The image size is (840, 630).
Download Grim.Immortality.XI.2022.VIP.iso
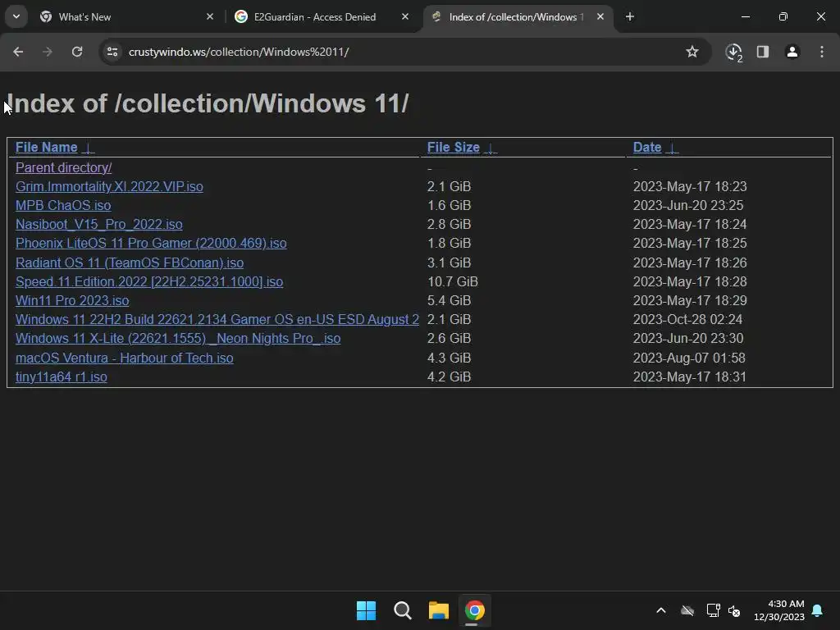pyautogui.click(x=109, y=186)
